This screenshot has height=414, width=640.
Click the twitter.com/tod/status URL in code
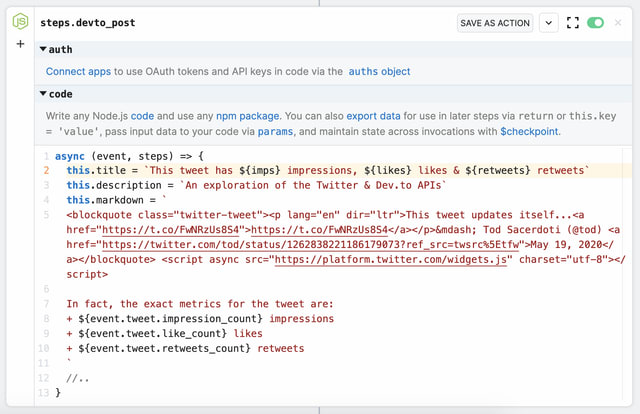coord(310,245)
